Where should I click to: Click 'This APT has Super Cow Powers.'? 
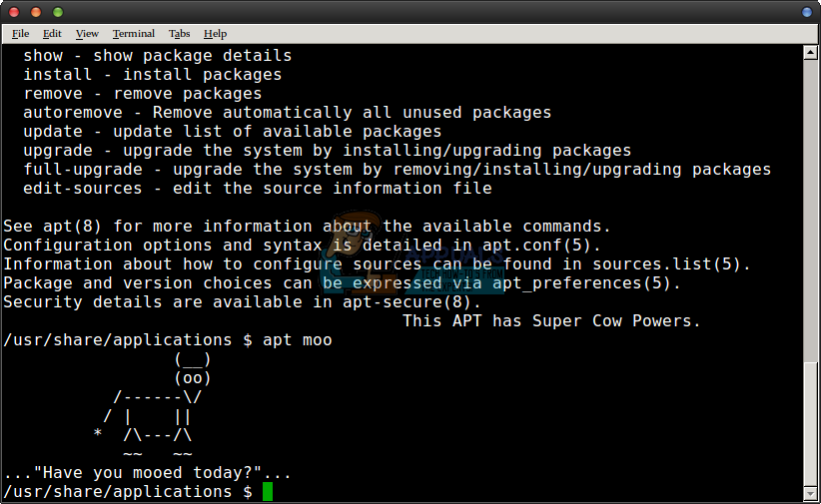click(x=551, y=320)
